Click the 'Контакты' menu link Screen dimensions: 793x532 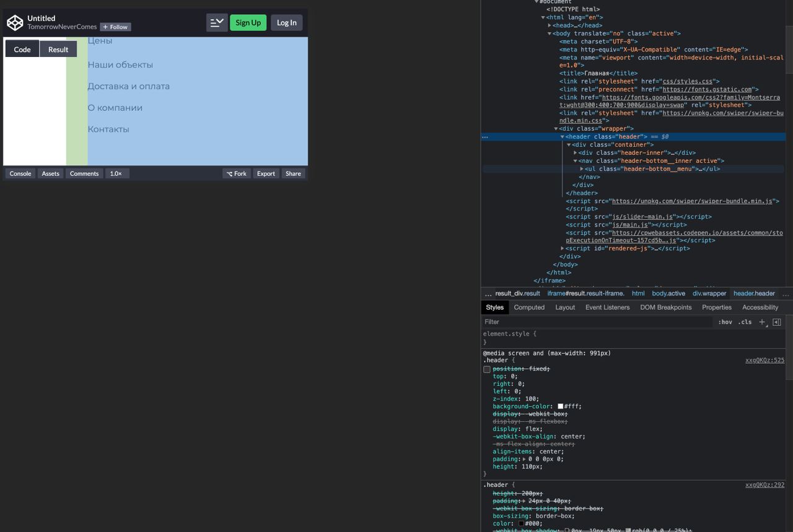coord(108,129)
